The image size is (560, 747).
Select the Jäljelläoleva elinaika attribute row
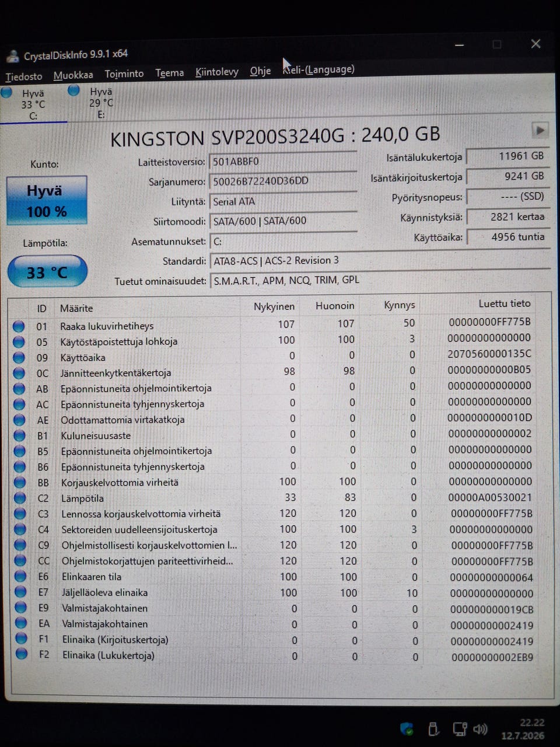click(x=280, y=593)
